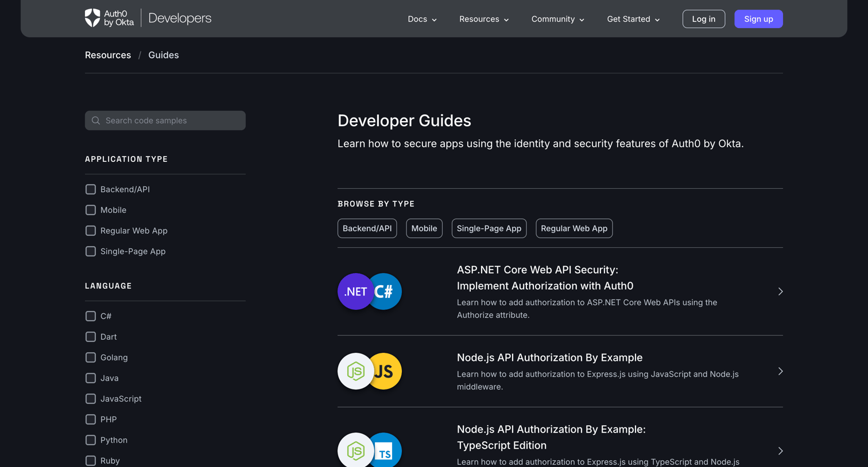Image resolution: width=868 pixels, height=467 pixels.
Task: Tick the Regular Web App checkbox
Action: pos(91,231)
